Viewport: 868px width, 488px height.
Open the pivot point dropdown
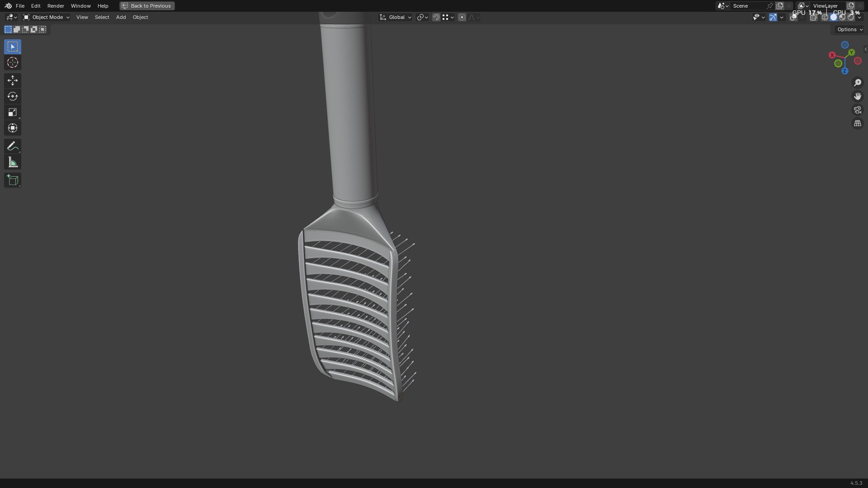click(x=422, y=17)
